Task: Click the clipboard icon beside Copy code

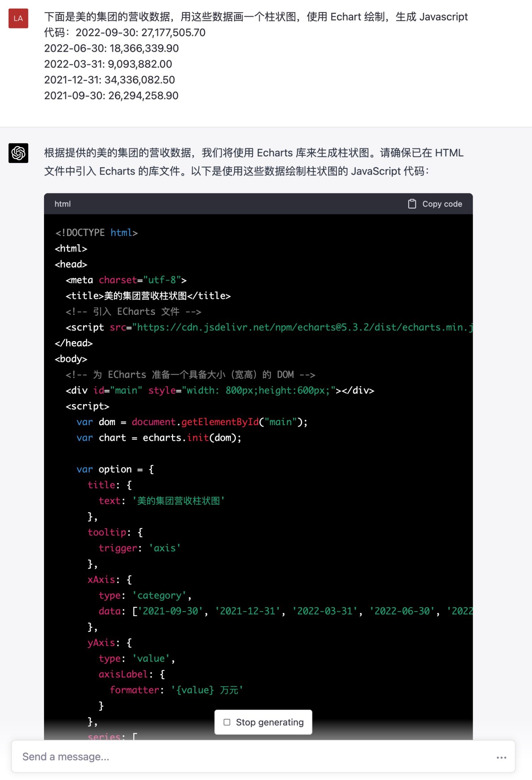Action: coord(412,204)
